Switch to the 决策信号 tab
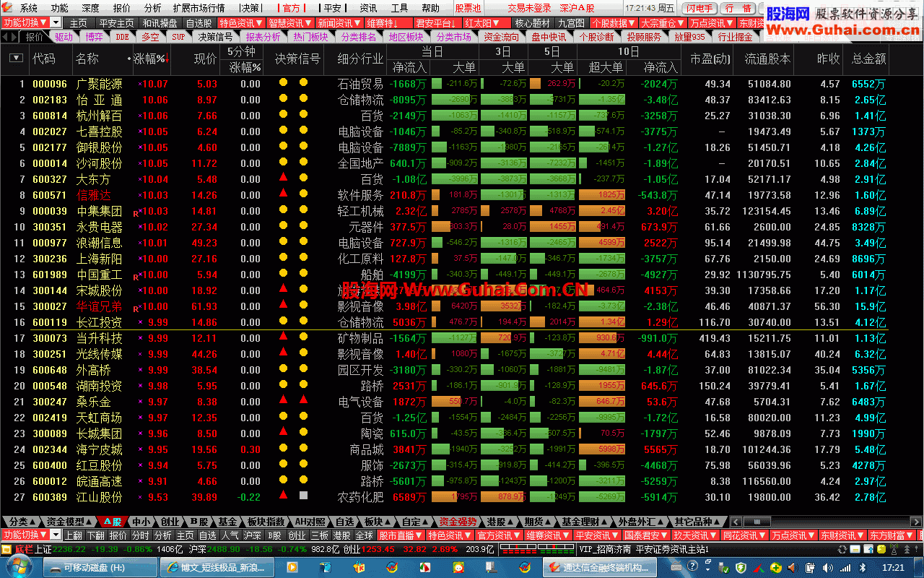 216,37
